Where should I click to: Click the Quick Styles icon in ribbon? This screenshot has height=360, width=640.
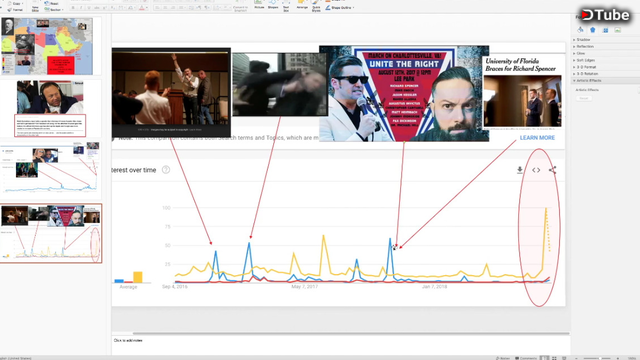[316, 5]
